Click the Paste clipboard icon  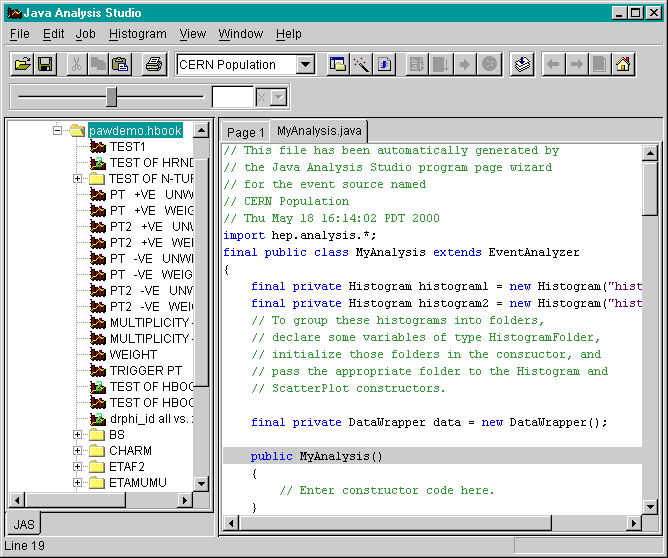(x=120, y=65)
